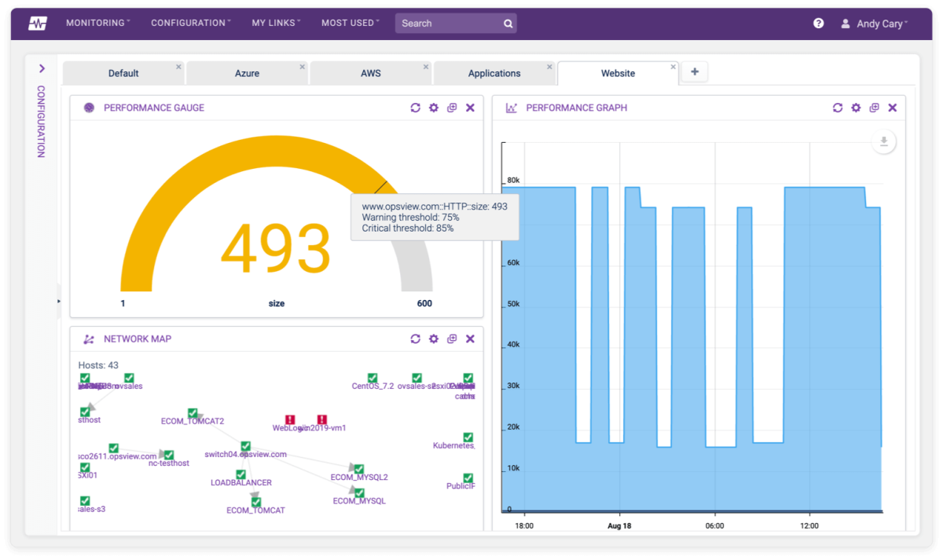Click inside the Search field
943x560 pixels.
coord(448,23)
